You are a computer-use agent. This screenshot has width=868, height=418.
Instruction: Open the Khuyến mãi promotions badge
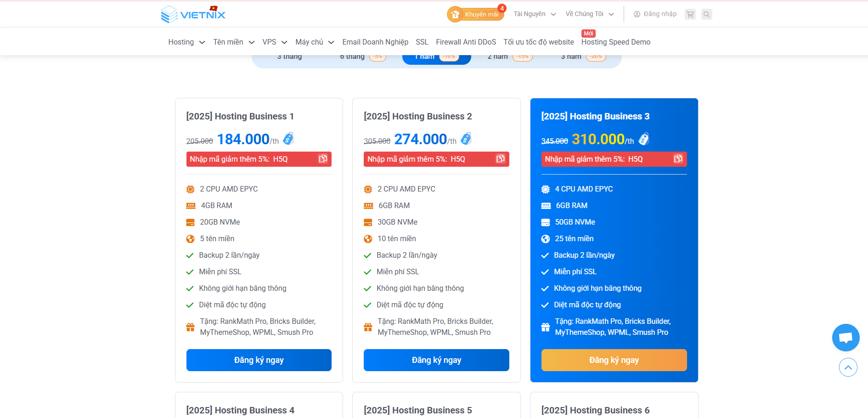tap(476, 14)
